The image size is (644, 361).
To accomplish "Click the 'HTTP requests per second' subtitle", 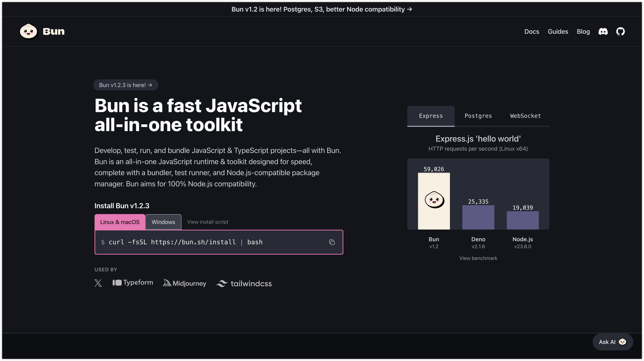I will tap(478, 149).
